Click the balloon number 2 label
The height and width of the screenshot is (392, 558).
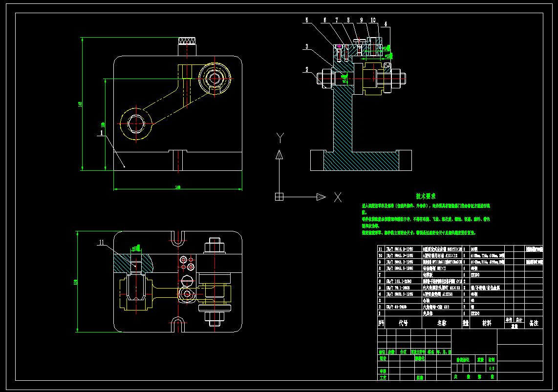pyautogui.click(x=307, y=70)
